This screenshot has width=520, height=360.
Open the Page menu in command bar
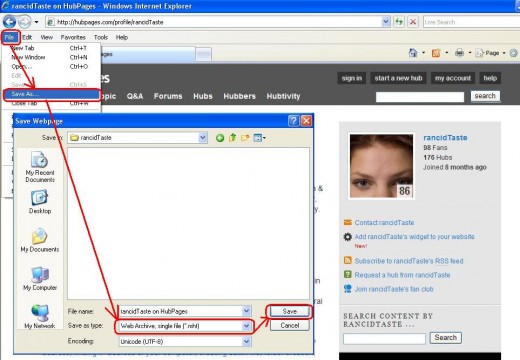coord(490,53)
